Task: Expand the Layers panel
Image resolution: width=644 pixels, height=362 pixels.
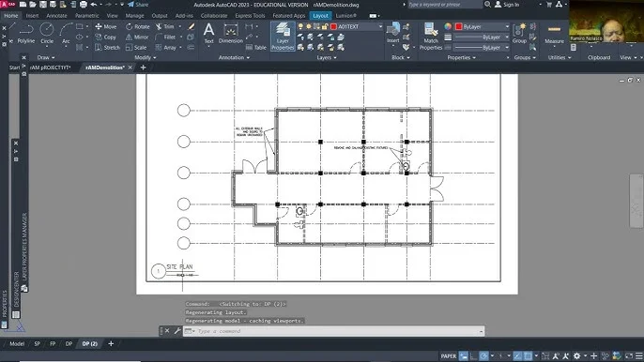Action: tap(327, 57)
